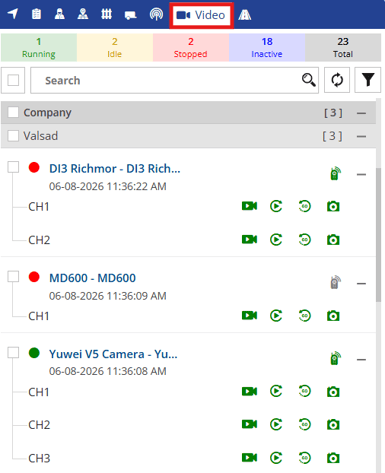The width and height of the screenshot is (385, 473).
Task: Open playback for Yuwei CH3
Action: coord(276,458)
